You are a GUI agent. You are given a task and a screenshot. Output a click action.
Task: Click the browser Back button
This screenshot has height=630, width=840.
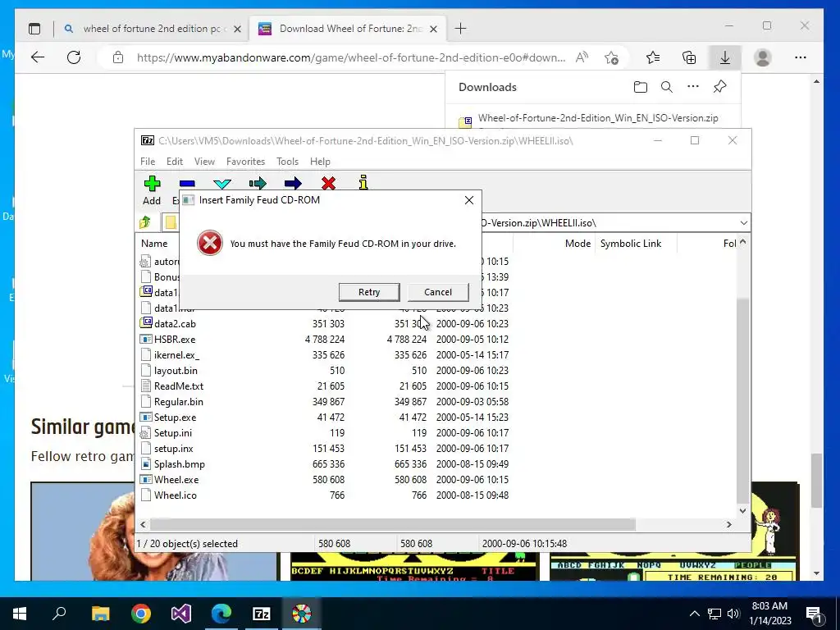tap(38, 57)
